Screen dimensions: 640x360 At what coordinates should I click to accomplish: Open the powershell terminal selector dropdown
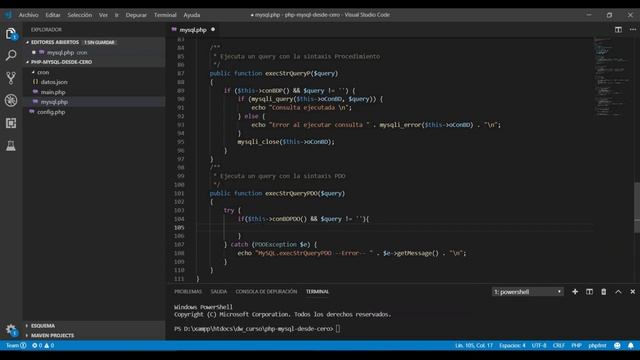click(528, 291)
